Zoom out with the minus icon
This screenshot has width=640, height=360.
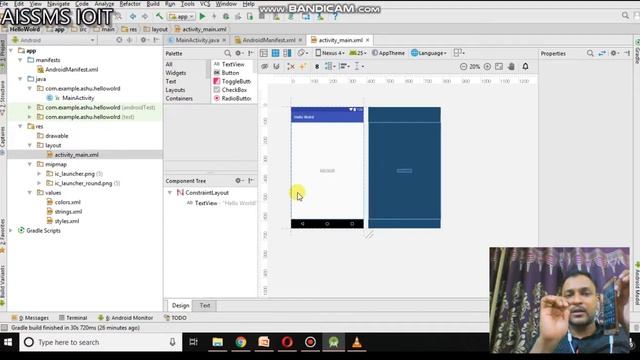pos(463,66)
